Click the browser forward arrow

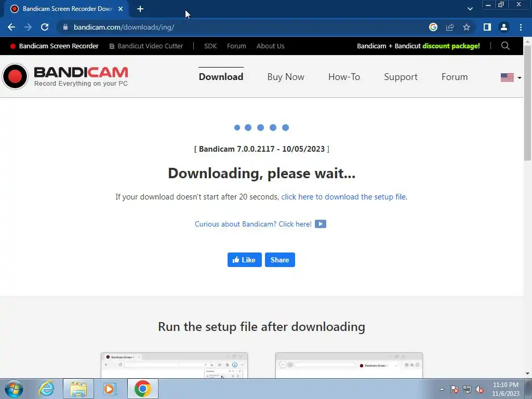click(28, 27)
